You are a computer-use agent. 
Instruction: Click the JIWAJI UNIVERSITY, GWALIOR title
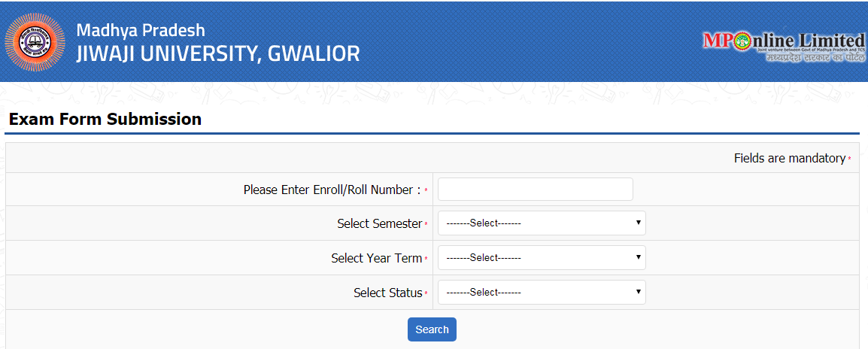(217, 53)
